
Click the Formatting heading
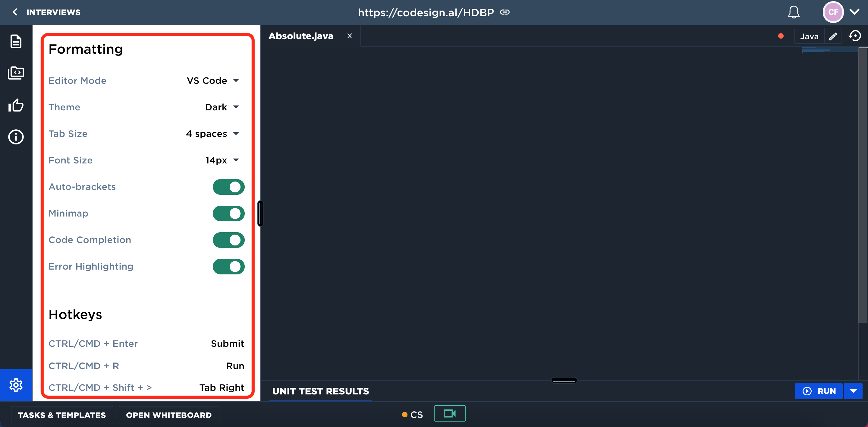[x=86, y=49]
